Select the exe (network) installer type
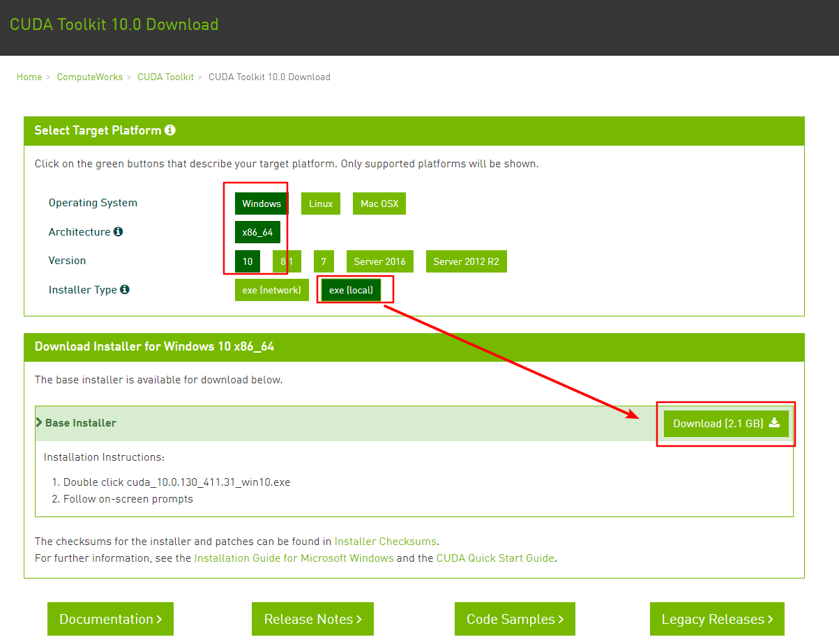Viewport: 839px width, 644px height. 271,290
